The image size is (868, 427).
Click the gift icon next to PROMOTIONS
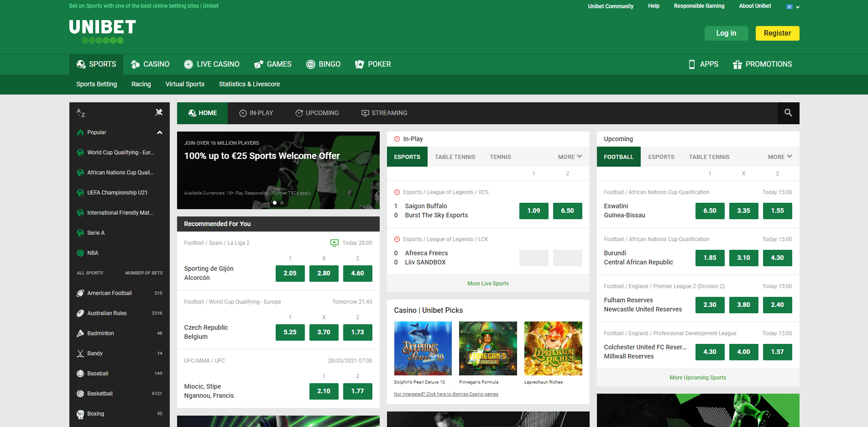[x=738, y=64]
